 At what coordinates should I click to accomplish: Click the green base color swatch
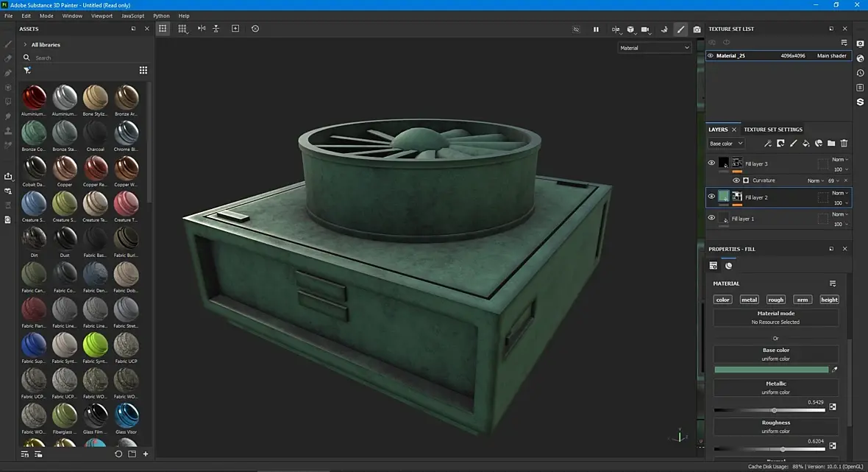[771, 370]
